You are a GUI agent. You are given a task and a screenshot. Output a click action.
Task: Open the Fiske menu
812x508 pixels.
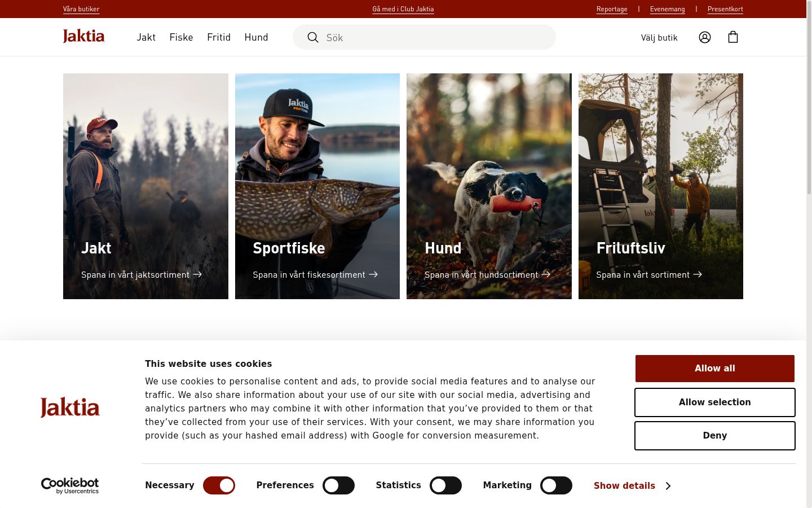[181, 37]
